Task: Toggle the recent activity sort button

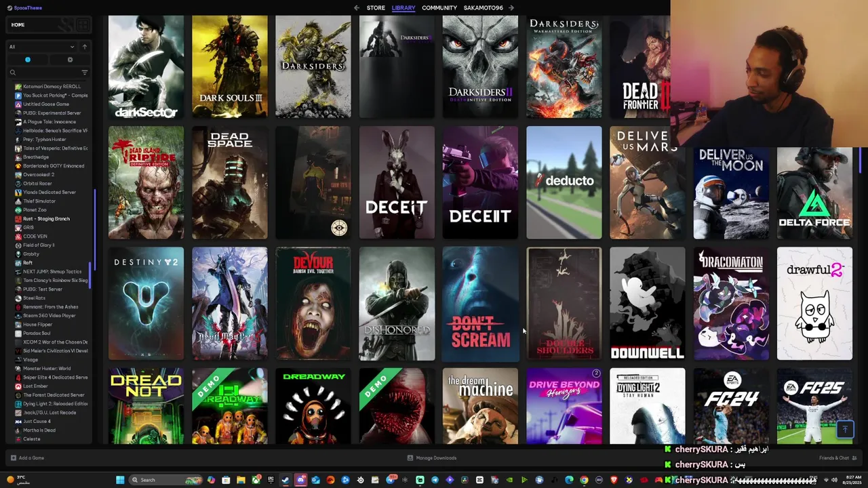Action: click(27, 60)
